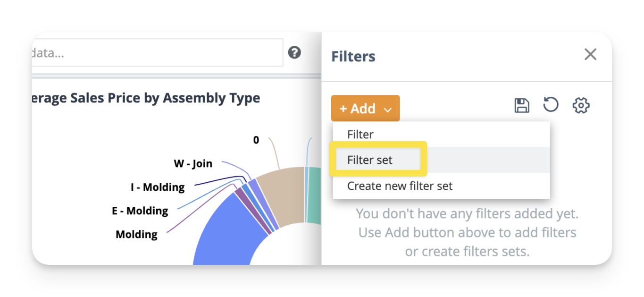Select the bottom Molding chart label
The width and height of the screenshot is (644, 297).
(x=136, y=235)
